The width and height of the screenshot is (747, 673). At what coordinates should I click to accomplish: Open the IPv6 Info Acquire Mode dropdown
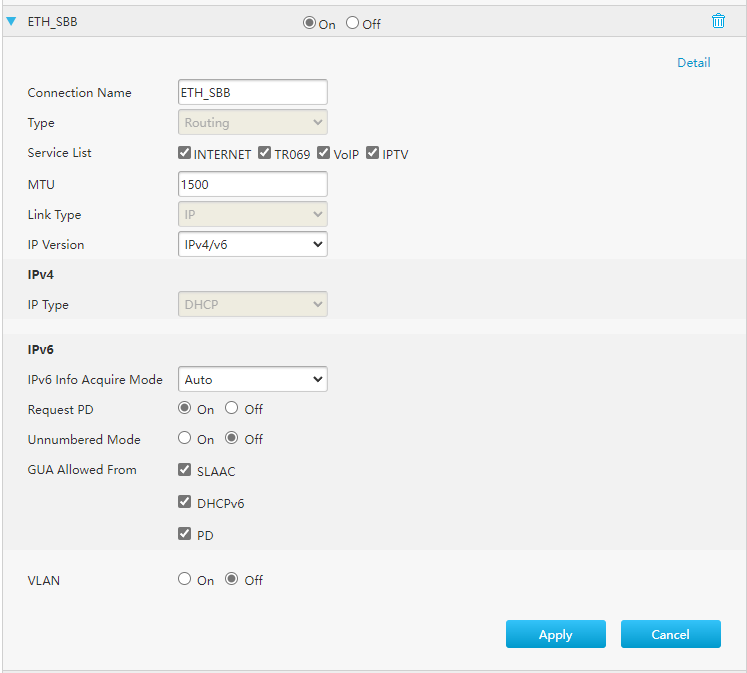pyautogui.click(x=252, y=379)
